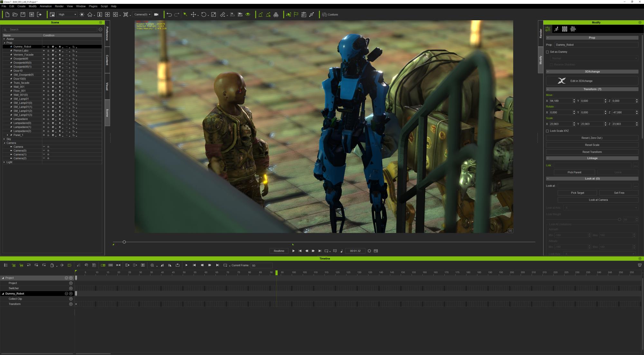This screenshot has height=355, width=644.
Task: Expand the Panel_1 tree item
Action: click(8, 135)
